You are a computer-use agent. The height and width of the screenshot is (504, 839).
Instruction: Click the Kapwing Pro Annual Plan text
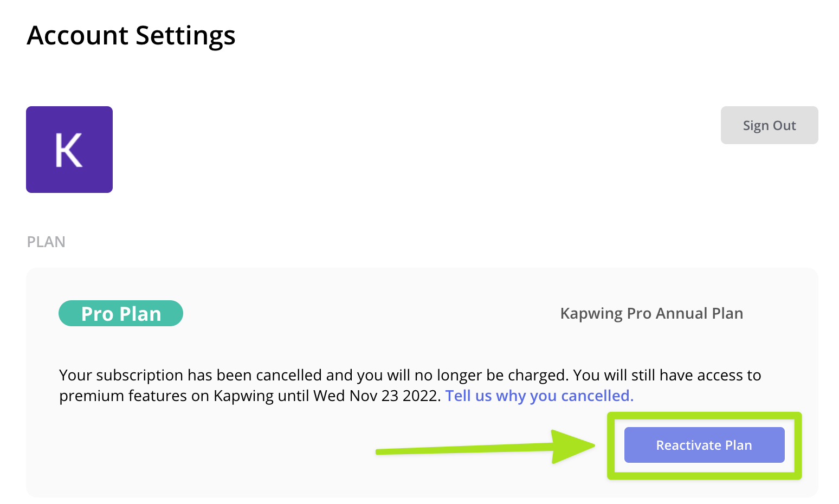651,314
